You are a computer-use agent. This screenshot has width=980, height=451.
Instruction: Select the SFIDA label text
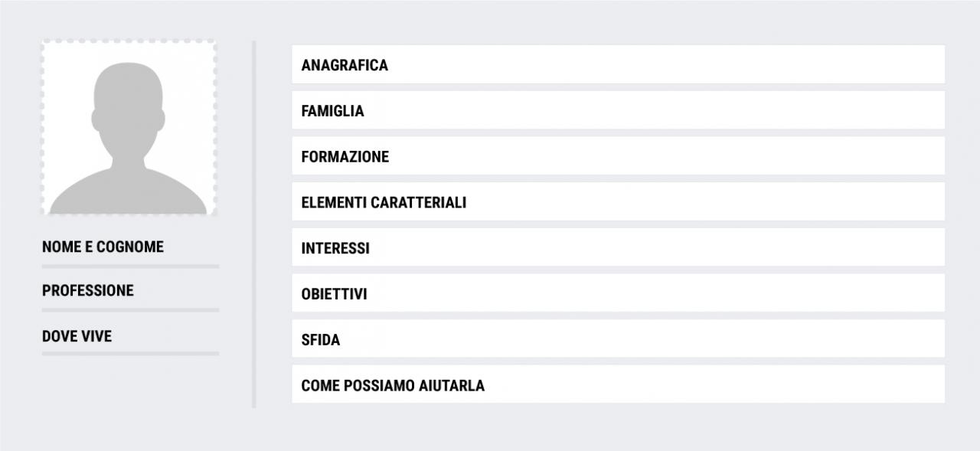pyautogui.click(x=321, y=340)
